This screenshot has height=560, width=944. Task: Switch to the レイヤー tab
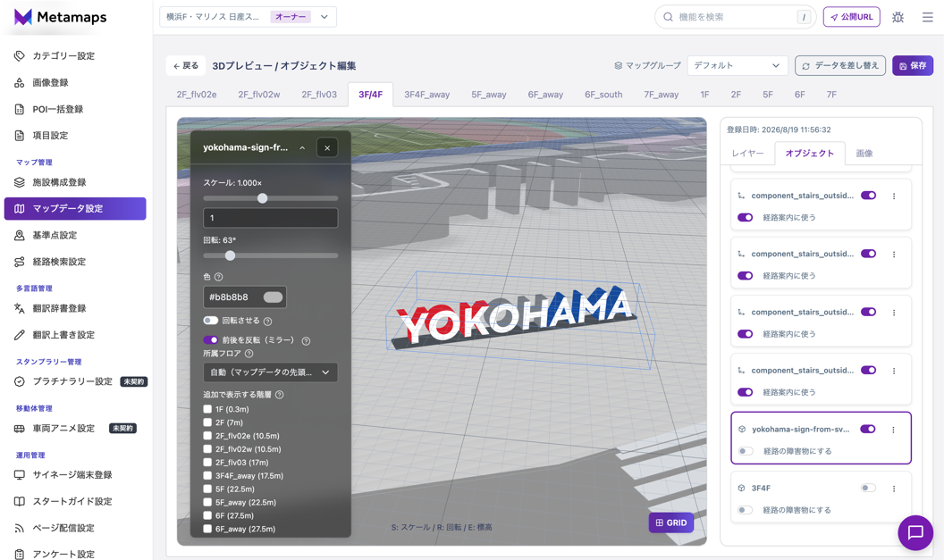pyautogui.click(x=747, y=154)
